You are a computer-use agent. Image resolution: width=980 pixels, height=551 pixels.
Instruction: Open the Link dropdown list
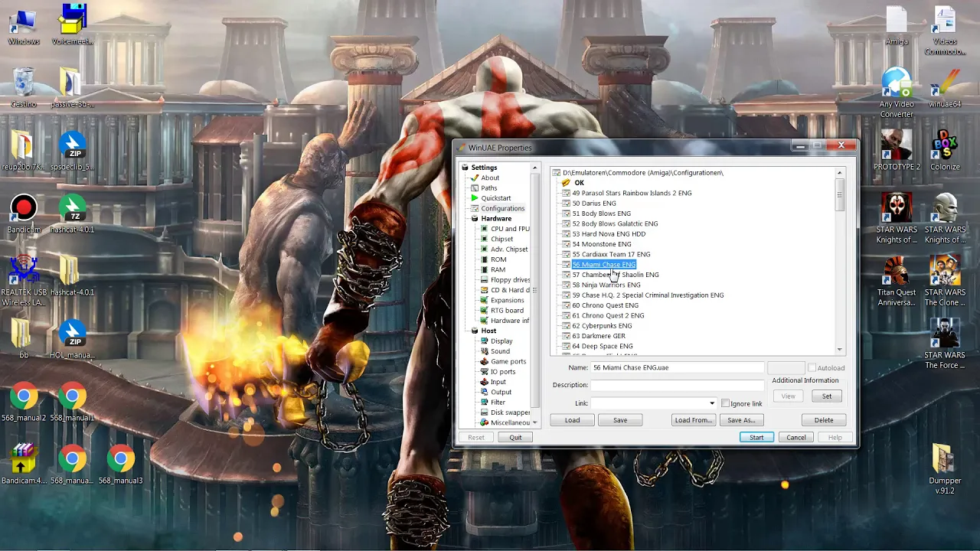tap(712, 403)
